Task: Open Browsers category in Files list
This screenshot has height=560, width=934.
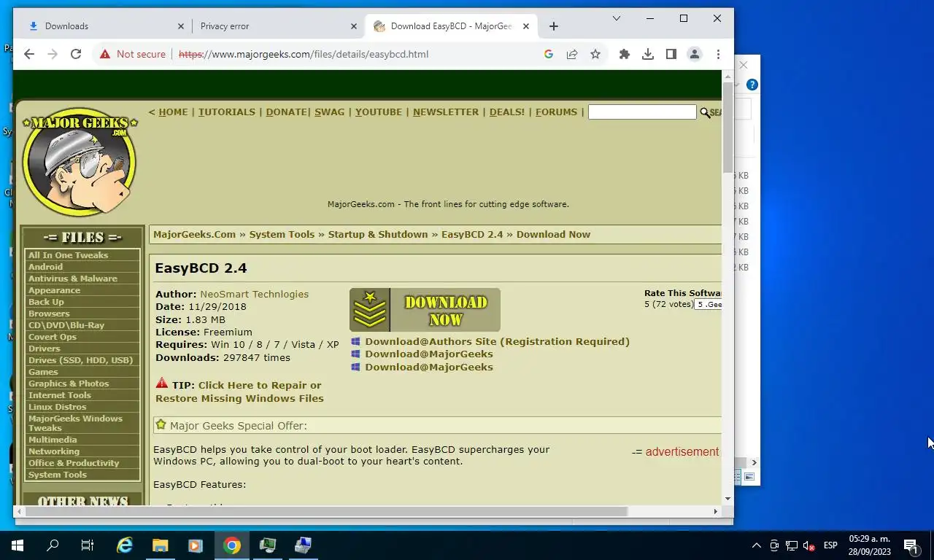Action: pyautogui.click(x=49, y=314)
